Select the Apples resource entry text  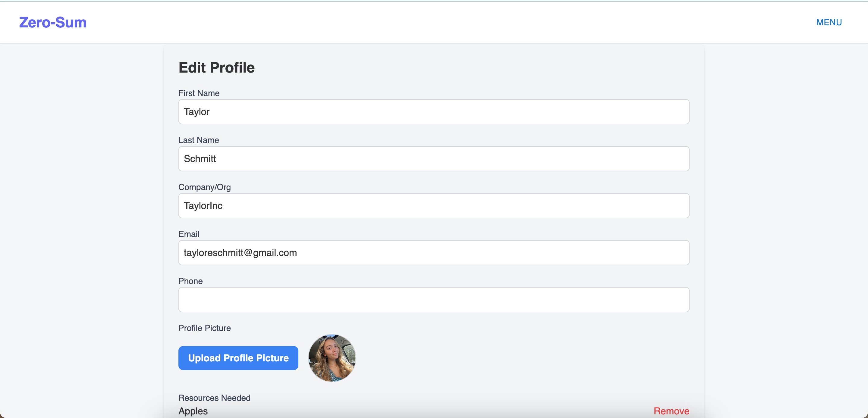(x=193, y=411)
